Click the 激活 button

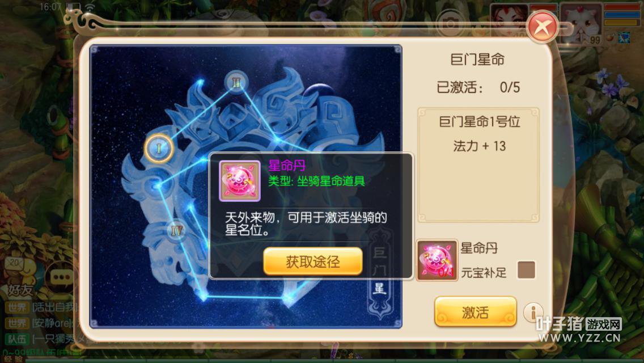tap(475, 312)
